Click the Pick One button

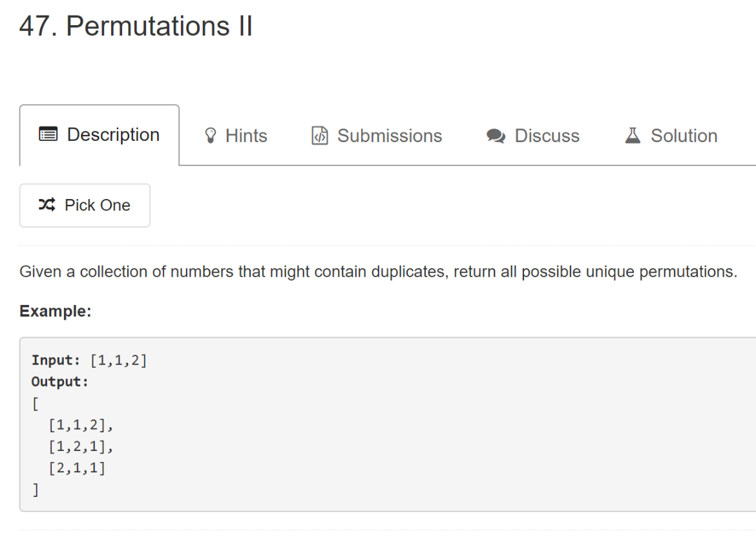85,205
